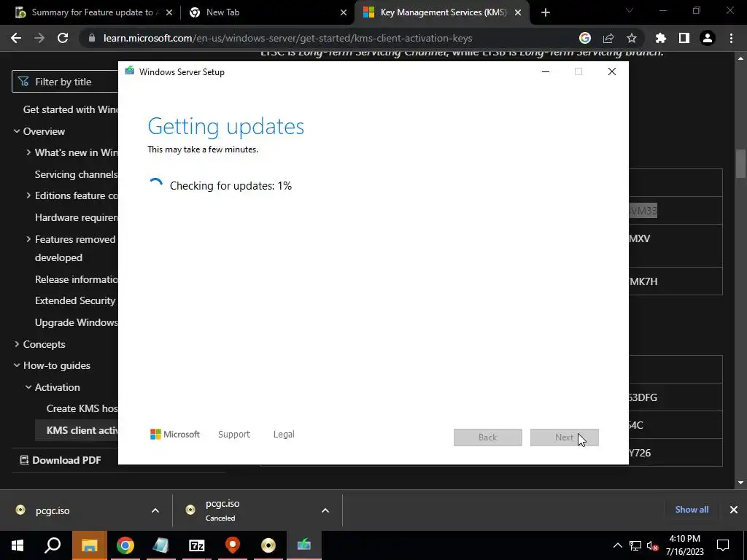Expand Editions feature comparison item

coord(28,195)
